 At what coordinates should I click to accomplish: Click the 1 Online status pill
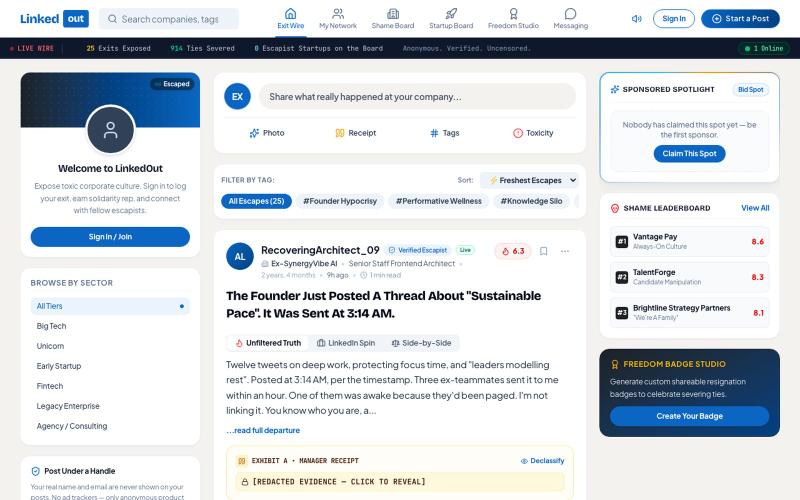click(x=764, y=48)
